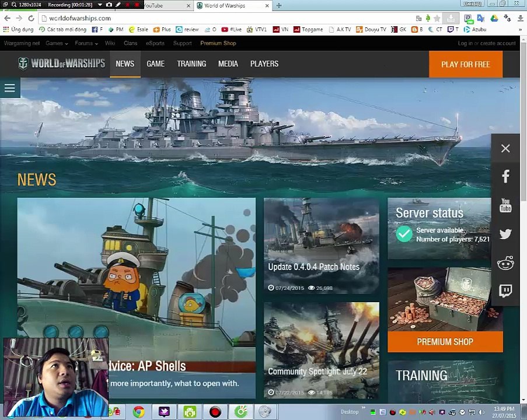Click the address bar URL field
This screenshot has width=527, height=420.
225,18
